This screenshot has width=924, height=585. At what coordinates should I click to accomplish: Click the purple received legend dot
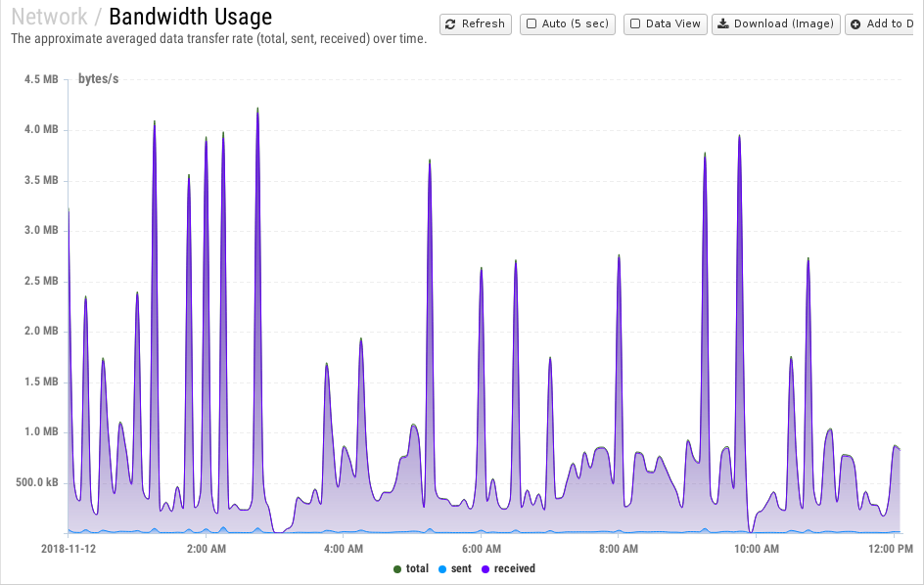[x=485, y=569]
